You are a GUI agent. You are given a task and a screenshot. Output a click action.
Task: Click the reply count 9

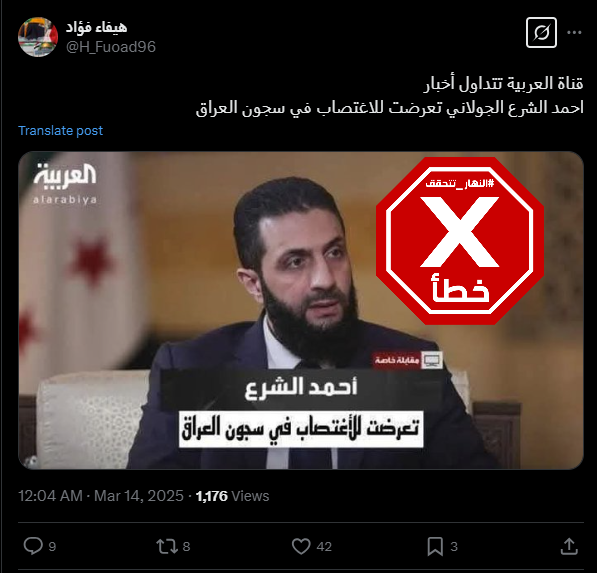52,547
